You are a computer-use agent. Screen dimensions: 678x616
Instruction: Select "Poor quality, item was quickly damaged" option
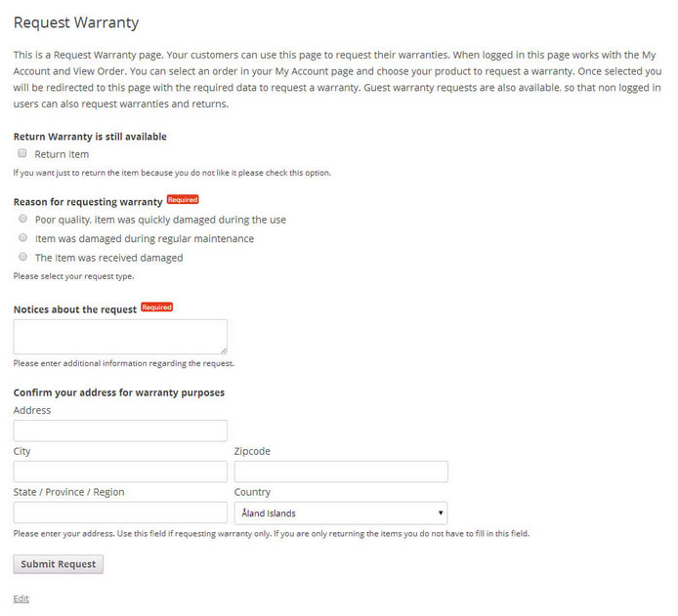(22, 219)
